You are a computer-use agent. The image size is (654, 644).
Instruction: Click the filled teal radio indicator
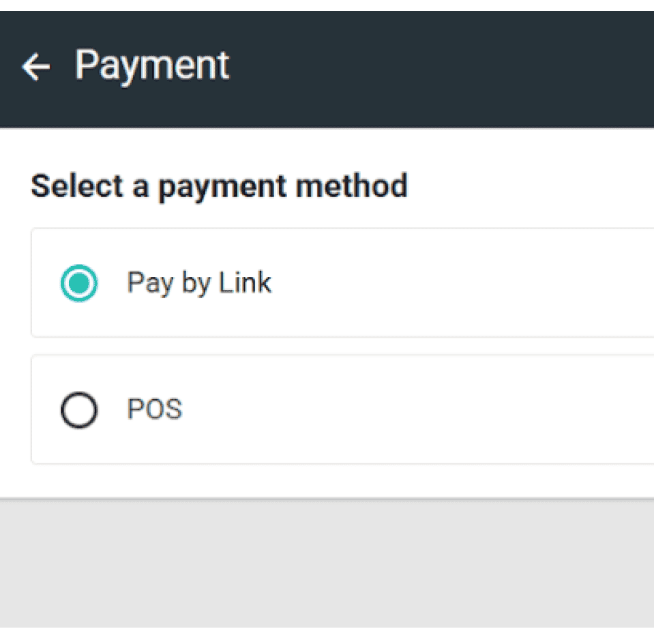[x=78, y=283]
